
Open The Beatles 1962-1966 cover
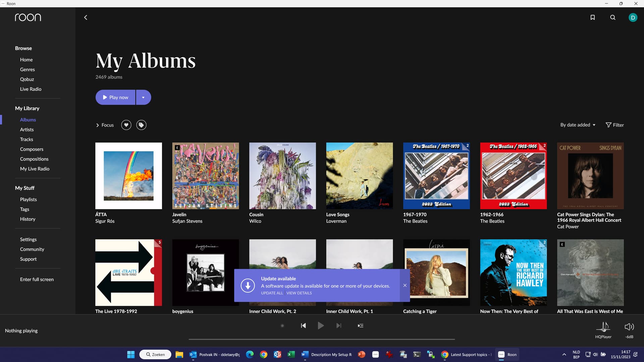click(x=514, y=176)
